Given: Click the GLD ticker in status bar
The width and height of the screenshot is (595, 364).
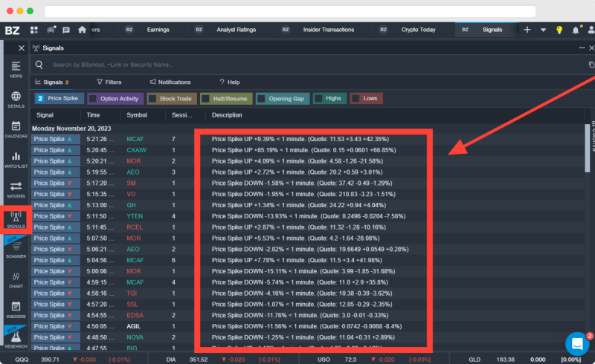Looking at the screenshot, I should pos(475,360).
